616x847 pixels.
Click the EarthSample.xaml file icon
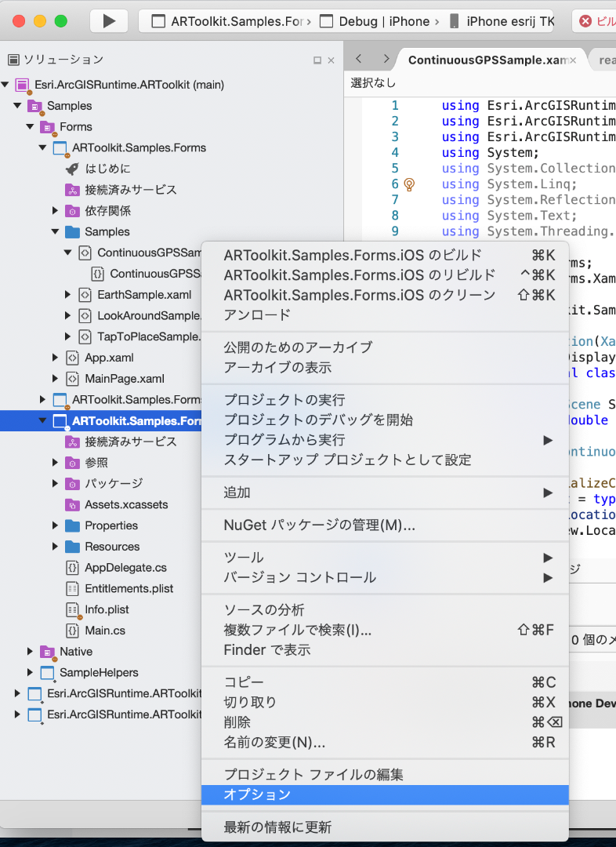click(85, 295)
